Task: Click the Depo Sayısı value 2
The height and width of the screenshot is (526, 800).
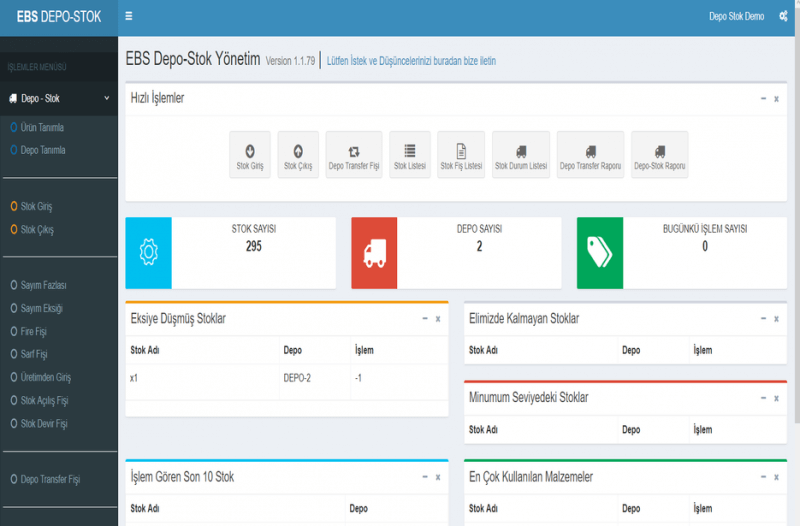Action: (479, 246)
